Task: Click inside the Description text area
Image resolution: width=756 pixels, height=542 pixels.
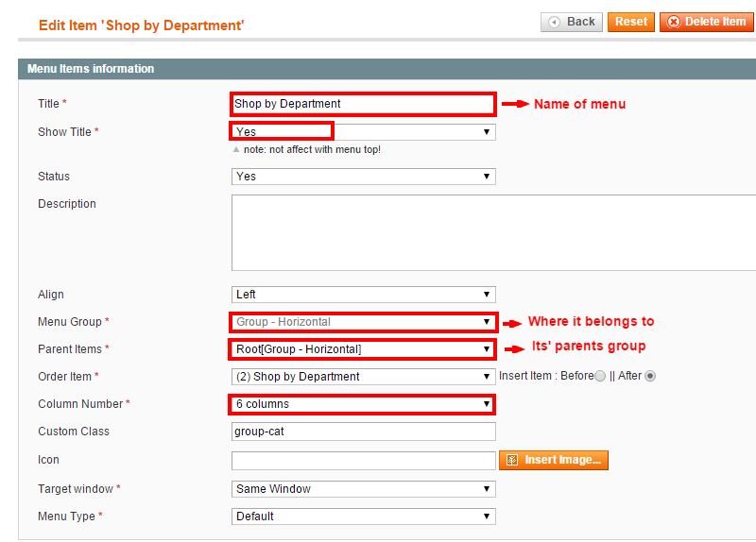Action: pyautogui.click(x=493, y=232)
